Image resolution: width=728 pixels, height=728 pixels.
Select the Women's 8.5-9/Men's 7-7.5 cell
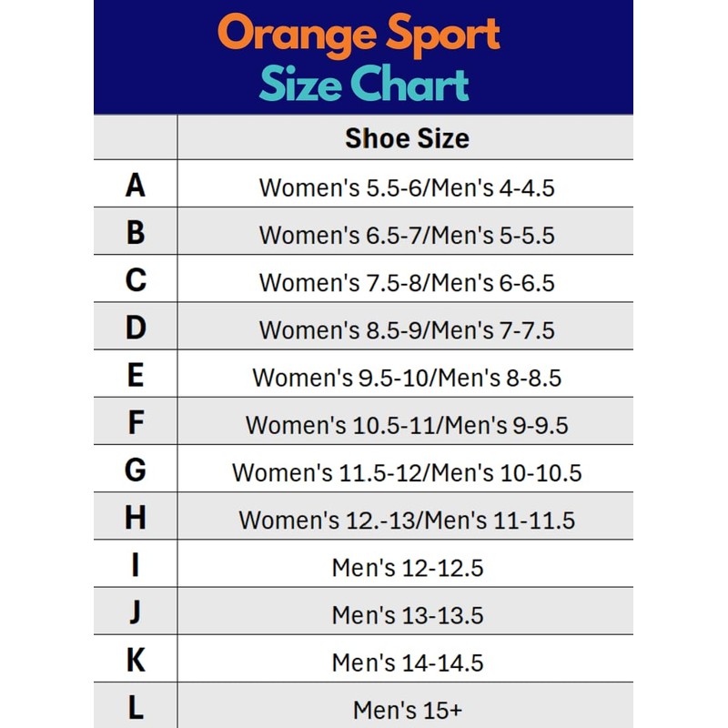click(x=407, y=329)
